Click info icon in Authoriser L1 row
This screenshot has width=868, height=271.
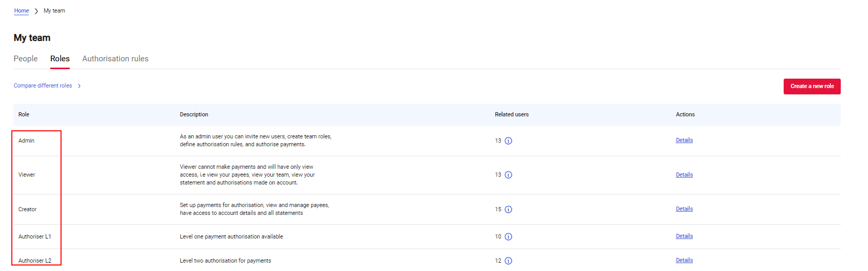508,237
